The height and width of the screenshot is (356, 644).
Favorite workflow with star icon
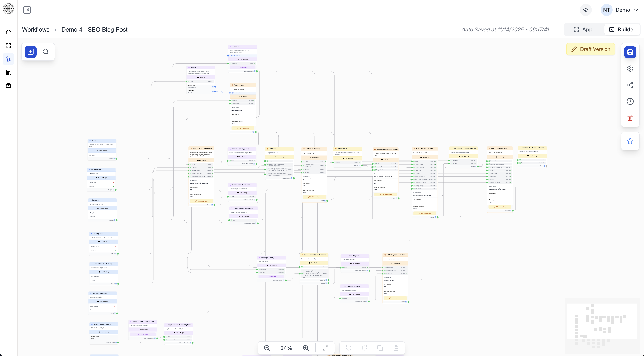point(630,141)
